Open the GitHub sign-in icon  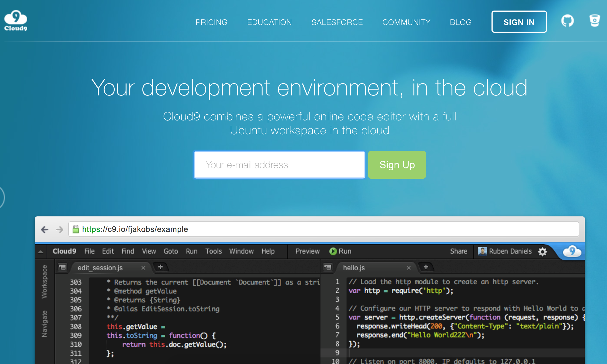point(567,21)
